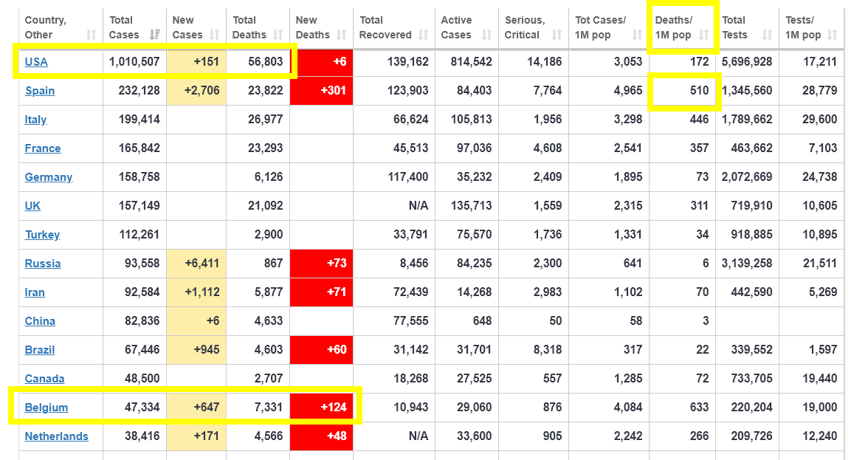Click the New Deaths header text

click(313, 27)
